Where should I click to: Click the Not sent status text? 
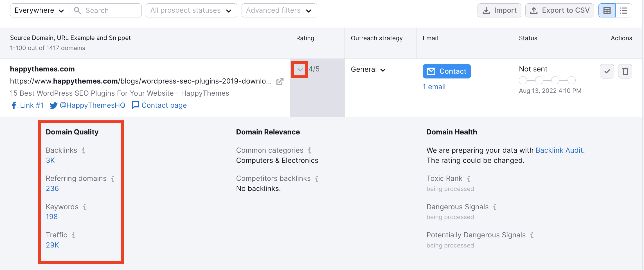(x=533, y=69)
